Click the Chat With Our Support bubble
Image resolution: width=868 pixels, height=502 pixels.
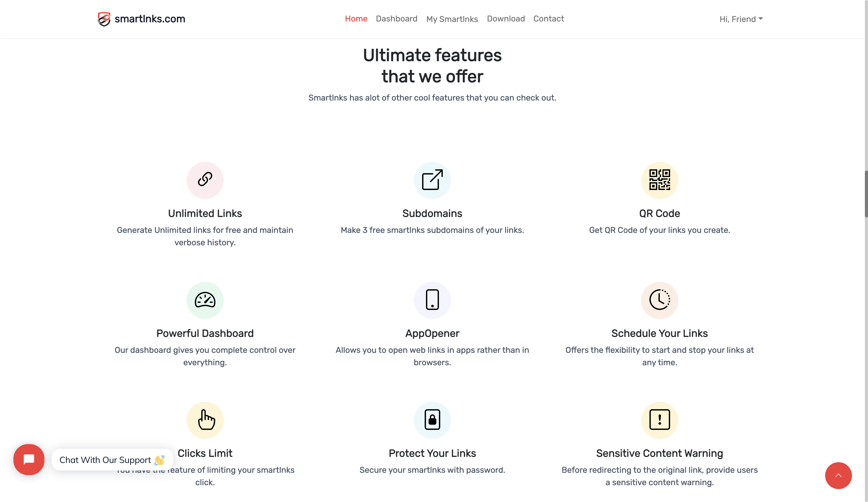(112, 460)
